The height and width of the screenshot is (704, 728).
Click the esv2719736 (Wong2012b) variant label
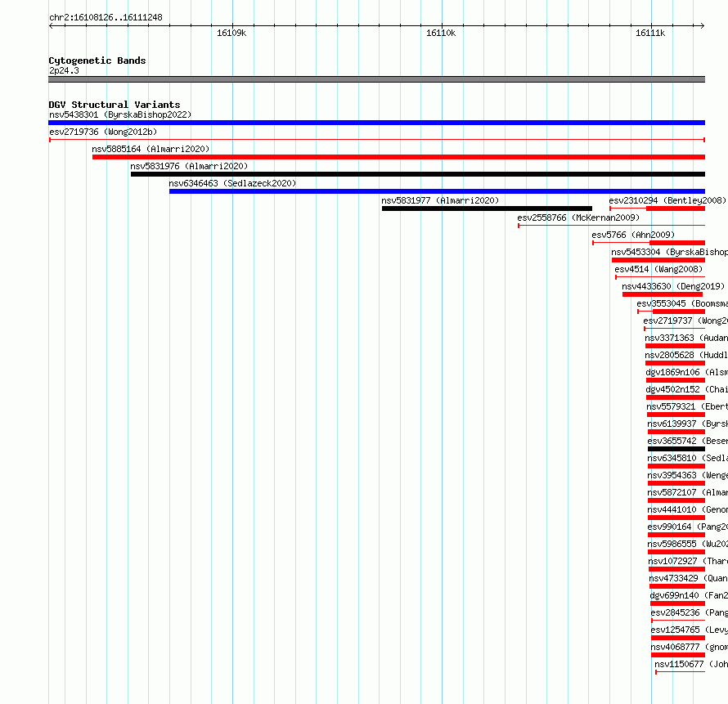(x=103, y=132)
